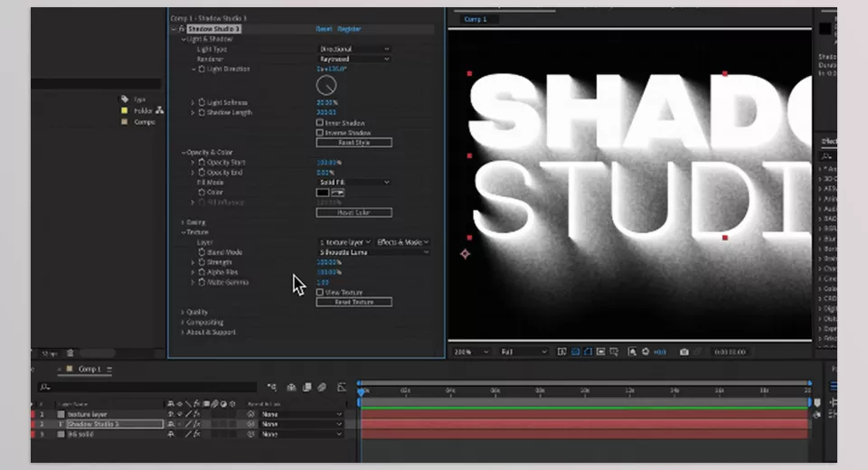The height and width of the screenshot is (470, 868).
Task: Click the project flowchart icon near Folder
Action: click(x=160, y=110)
